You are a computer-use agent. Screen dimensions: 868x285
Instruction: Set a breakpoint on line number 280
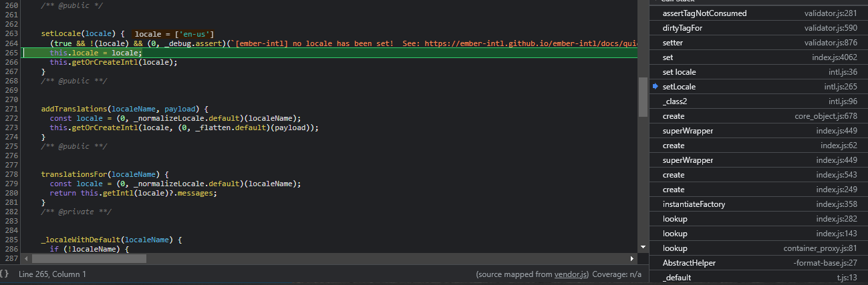click(x=10, y=193)
